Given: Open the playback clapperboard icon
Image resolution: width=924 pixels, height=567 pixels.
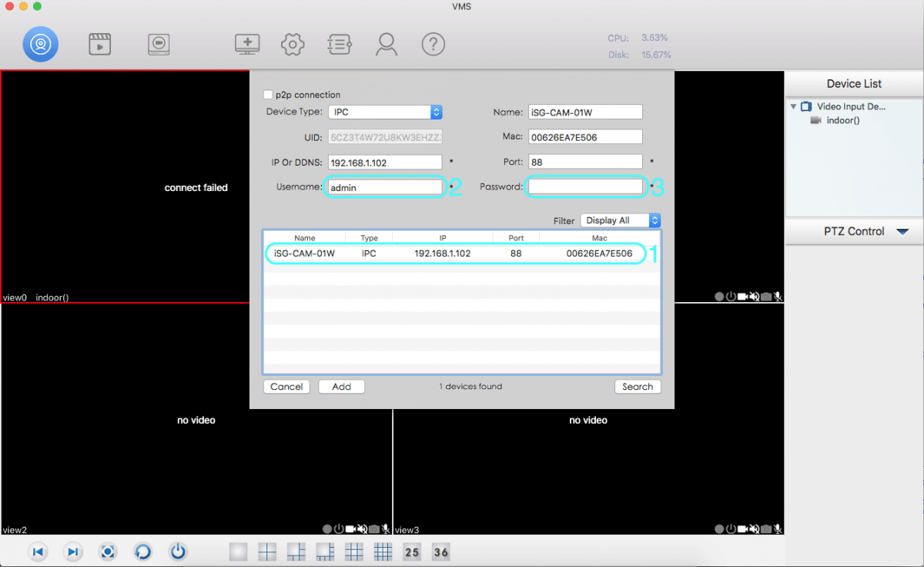Looking at the screenshot, I should [x=100, y=45].
